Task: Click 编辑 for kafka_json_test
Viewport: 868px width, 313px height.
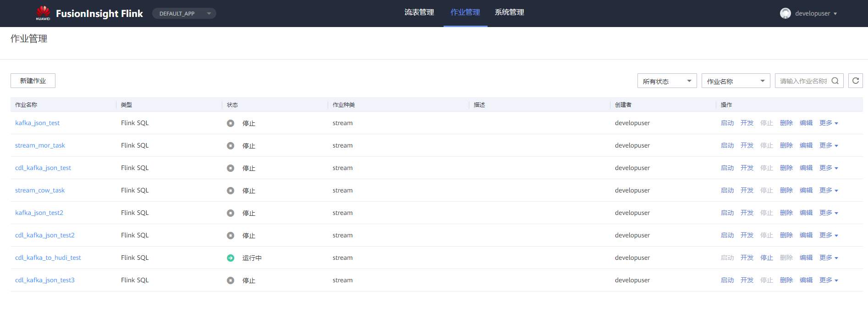Action: click(806, 123)
